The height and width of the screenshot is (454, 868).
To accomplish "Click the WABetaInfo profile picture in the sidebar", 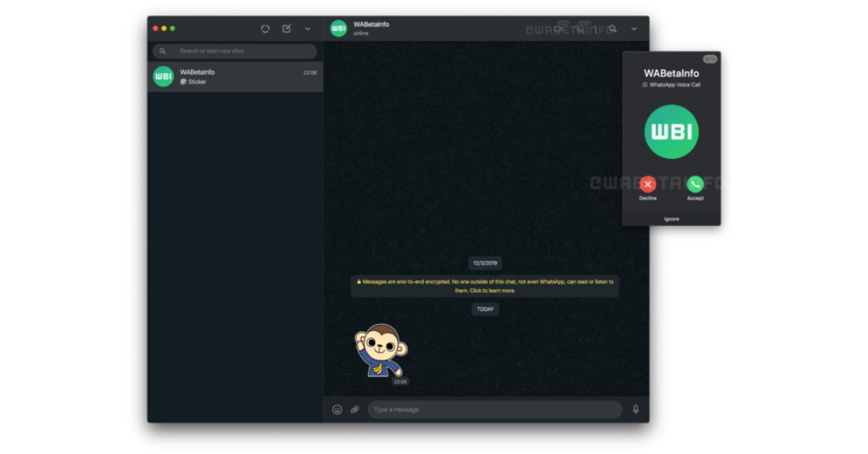I will [x=162, y=76].
